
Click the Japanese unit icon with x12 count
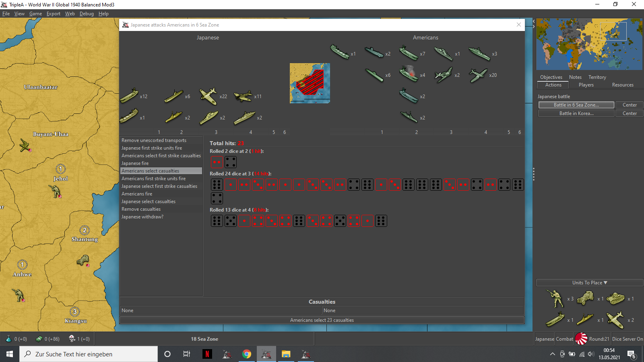129,96
